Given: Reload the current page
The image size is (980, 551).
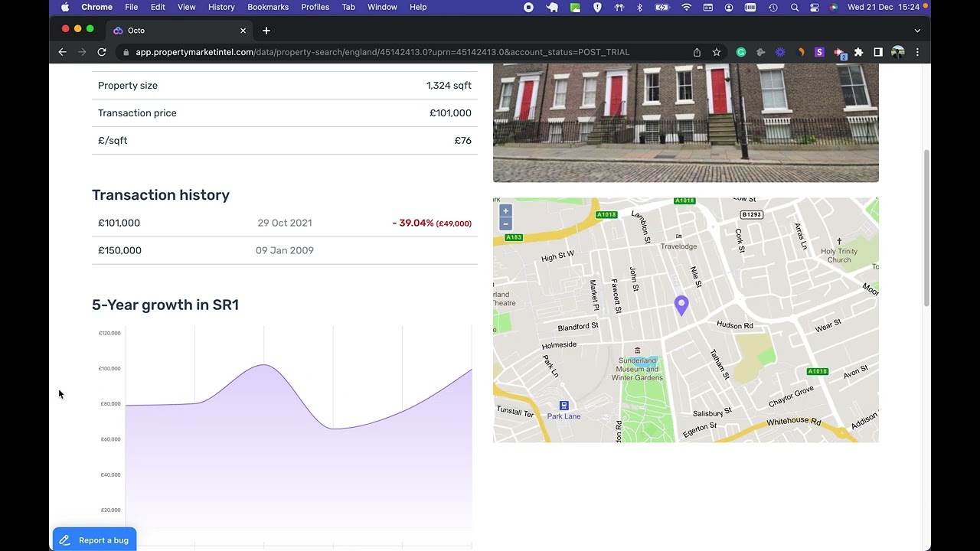Looking at the screenshot, I should (102, 52).
